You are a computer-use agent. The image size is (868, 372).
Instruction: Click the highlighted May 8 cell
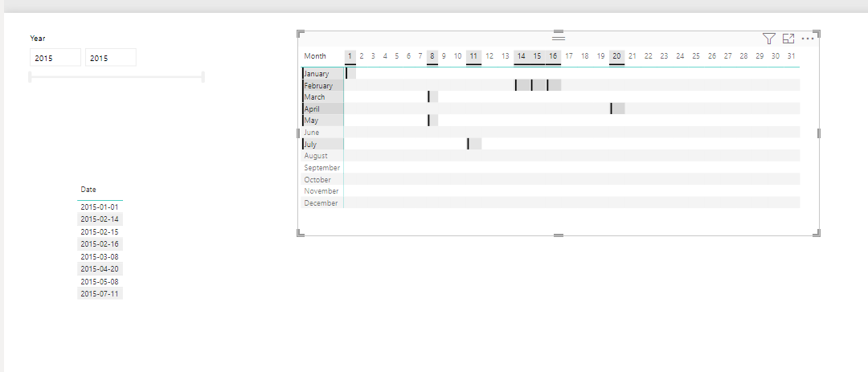coord(432,121)
